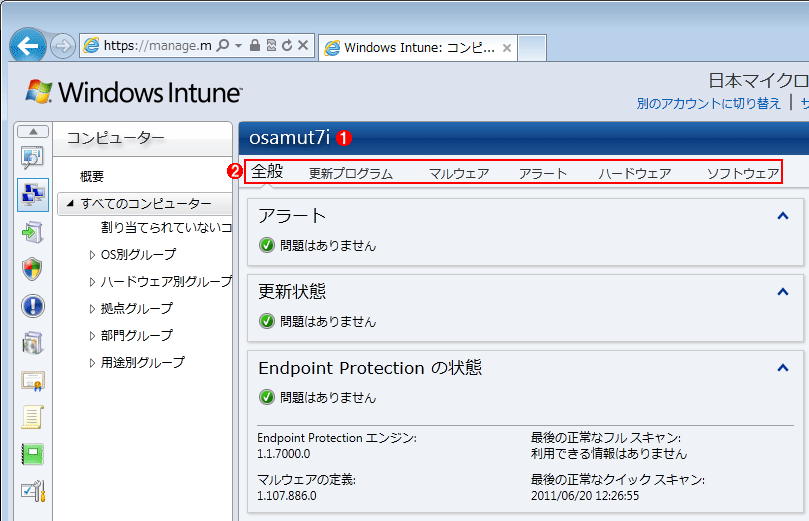This screenshot has height=521, width=809.
Task: Click the Windows Intune logo
Action: [x=134, y=92]
